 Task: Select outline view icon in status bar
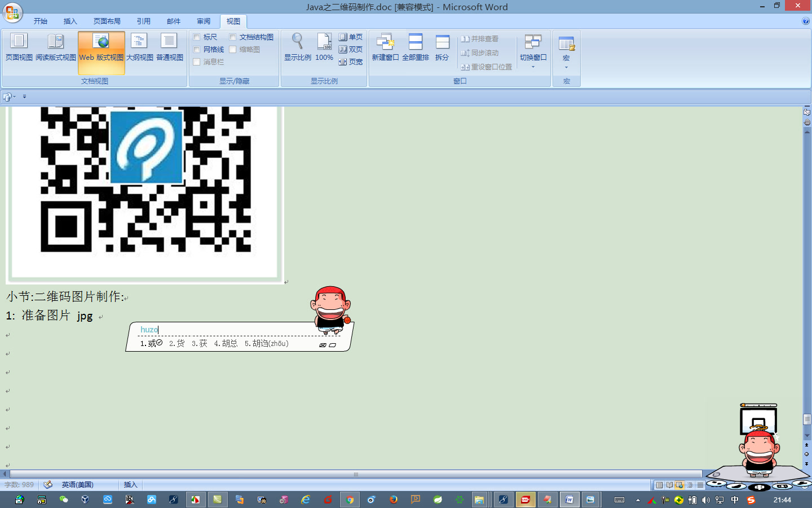(x=690, y=485)
